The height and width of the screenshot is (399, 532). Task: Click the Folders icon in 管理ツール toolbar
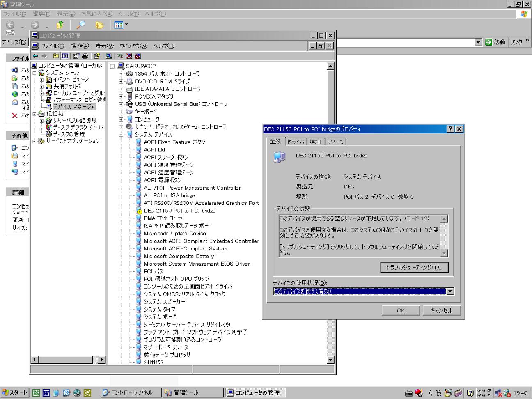[x=99, y=25]
